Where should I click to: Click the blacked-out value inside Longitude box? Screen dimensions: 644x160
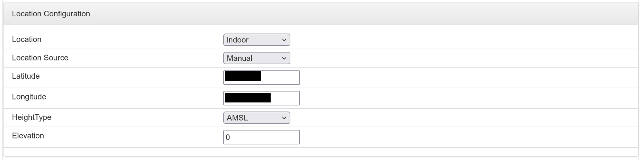(x=248, y=98)
